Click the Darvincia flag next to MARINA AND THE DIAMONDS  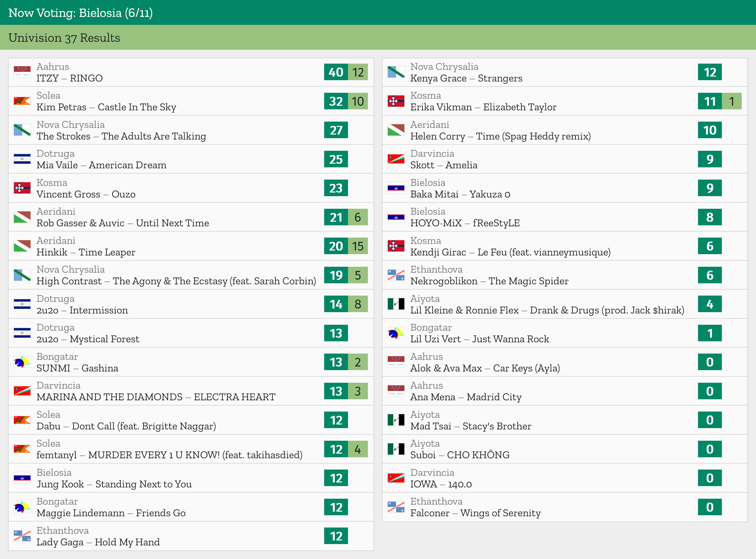click(22, 391)
